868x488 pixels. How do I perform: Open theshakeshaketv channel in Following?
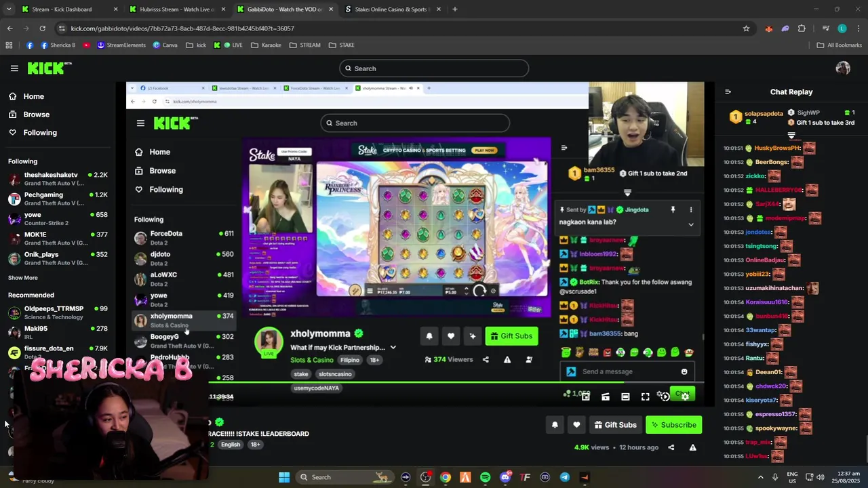58,179
